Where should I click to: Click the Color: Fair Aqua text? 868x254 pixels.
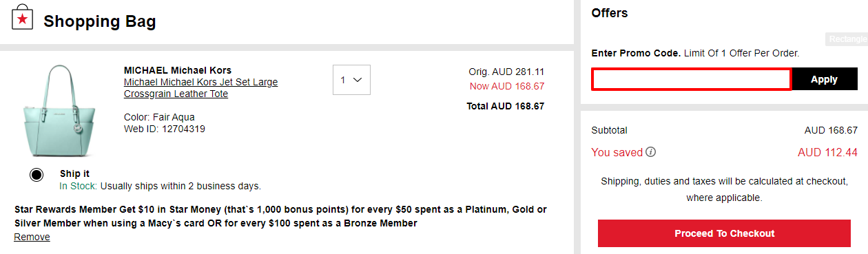coord(159,117)
